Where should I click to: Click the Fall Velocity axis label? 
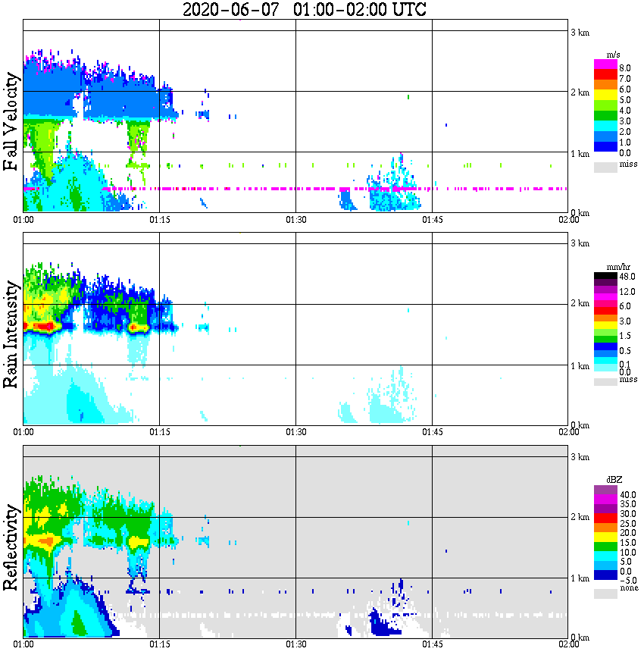click(11, 122)
